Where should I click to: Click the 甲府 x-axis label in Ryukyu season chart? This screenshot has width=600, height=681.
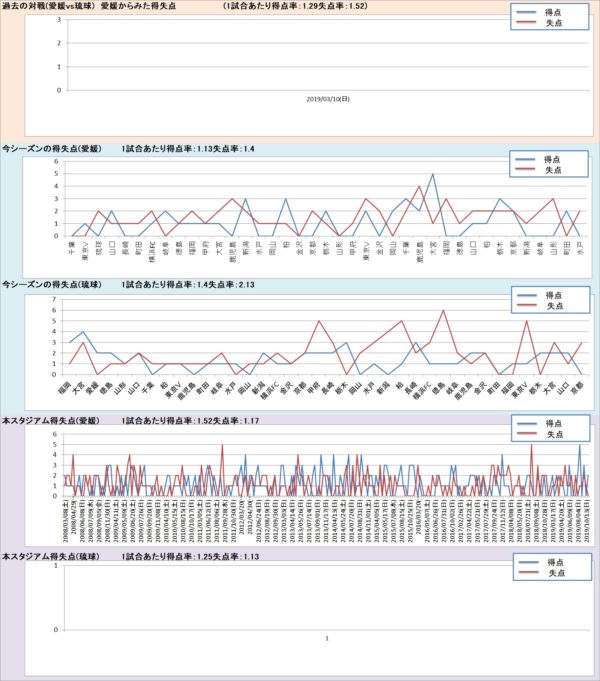pos(313,388)
